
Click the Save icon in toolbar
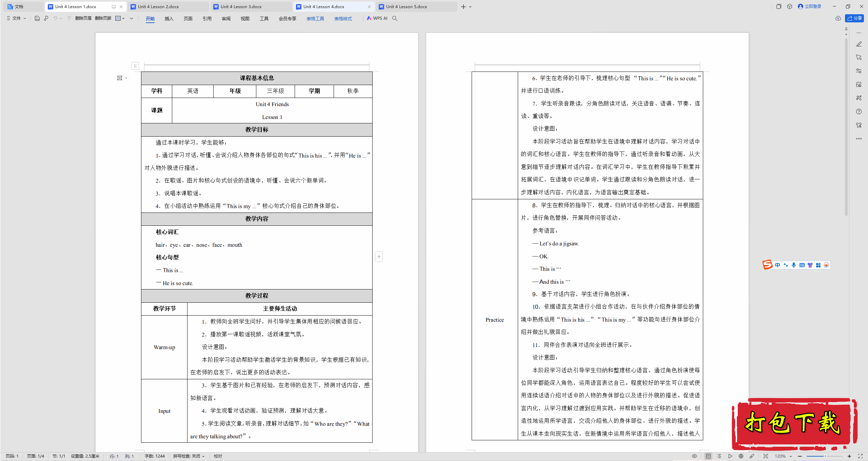pos(37,18)
